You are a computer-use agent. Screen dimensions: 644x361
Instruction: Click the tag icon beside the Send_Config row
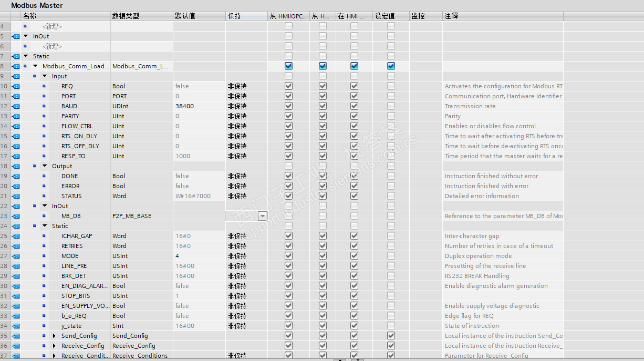click(x=16, y=336)
